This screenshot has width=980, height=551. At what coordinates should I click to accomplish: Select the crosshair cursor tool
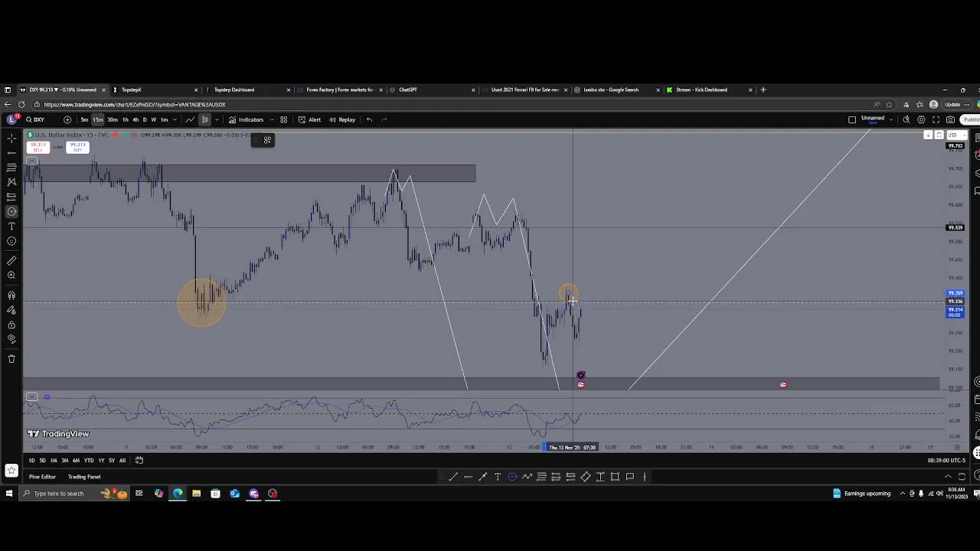(11, 139)
